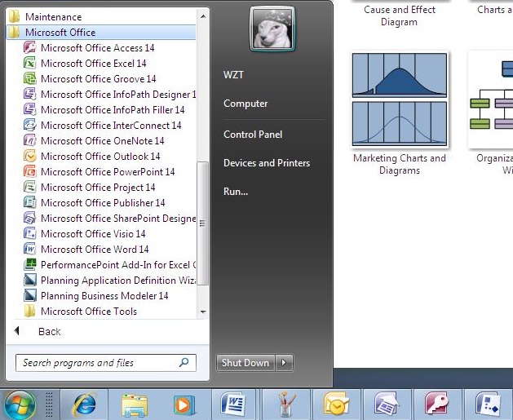Image resolution: width=513 pixels, height=420 pixels.
Task: Click the programs list scrollbar down arrow
Action: (204, 312)
